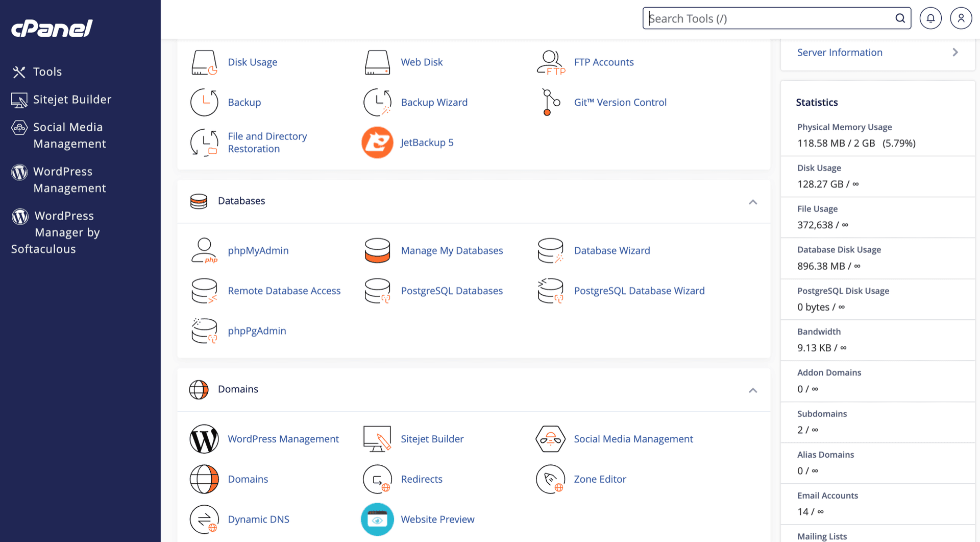Click the Web Disk link

(x=422, y=62)
